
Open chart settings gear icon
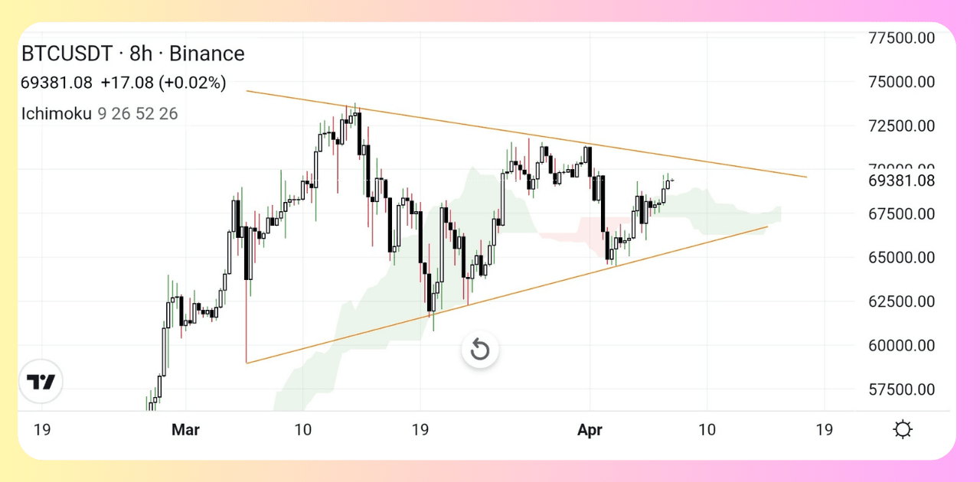tap(903, 430)
